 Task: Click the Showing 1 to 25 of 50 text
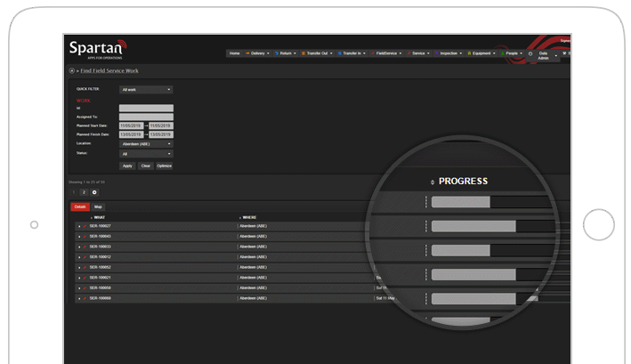[86, 182]
